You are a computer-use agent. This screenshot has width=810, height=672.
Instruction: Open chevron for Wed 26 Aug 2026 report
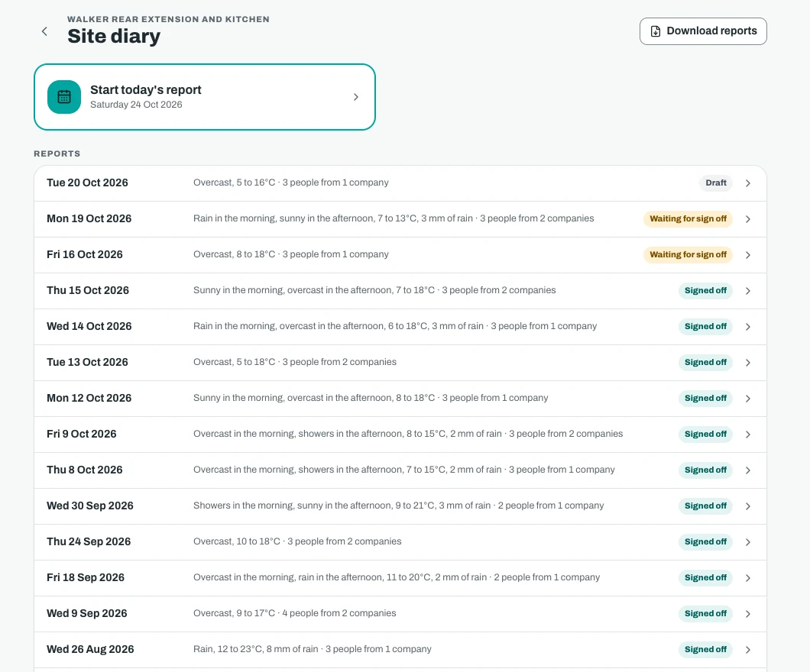(748, 649)
